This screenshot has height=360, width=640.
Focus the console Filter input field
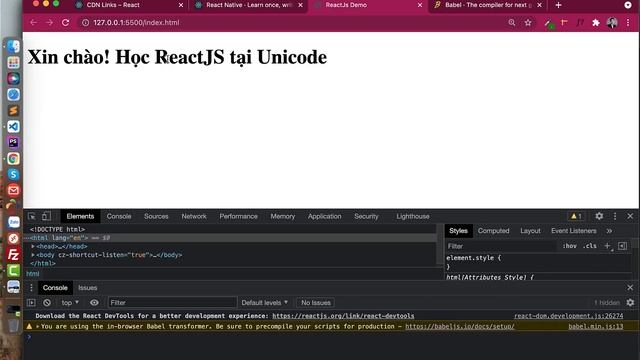tap(172, 302)
